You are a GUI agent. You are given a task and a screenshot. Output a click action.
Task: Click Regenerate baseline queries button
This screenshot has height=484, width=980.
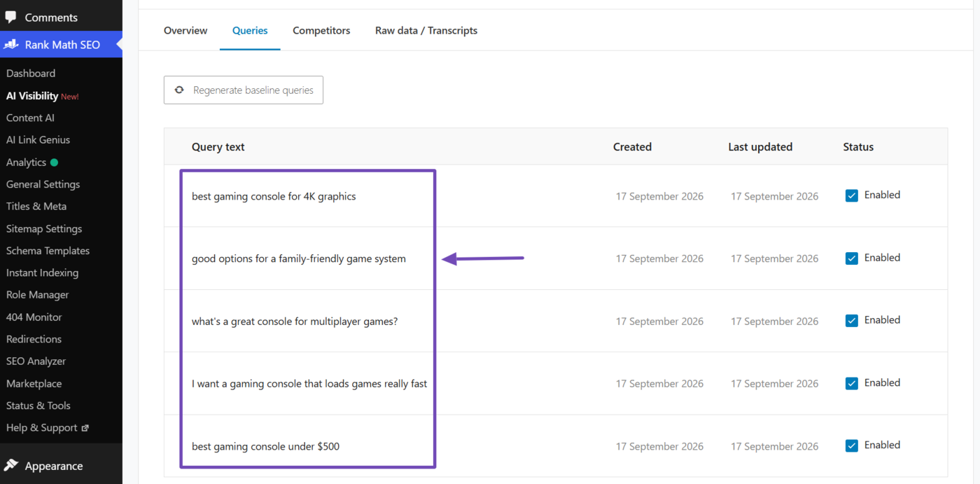pos(244,90)
